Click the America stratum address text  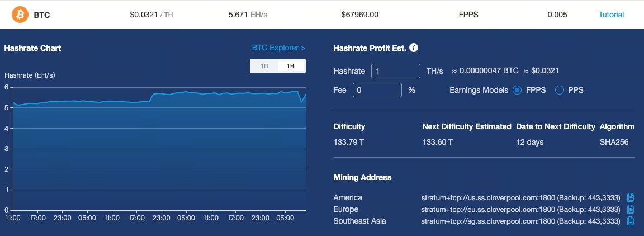pyautogui.click(x=520, y=197)
